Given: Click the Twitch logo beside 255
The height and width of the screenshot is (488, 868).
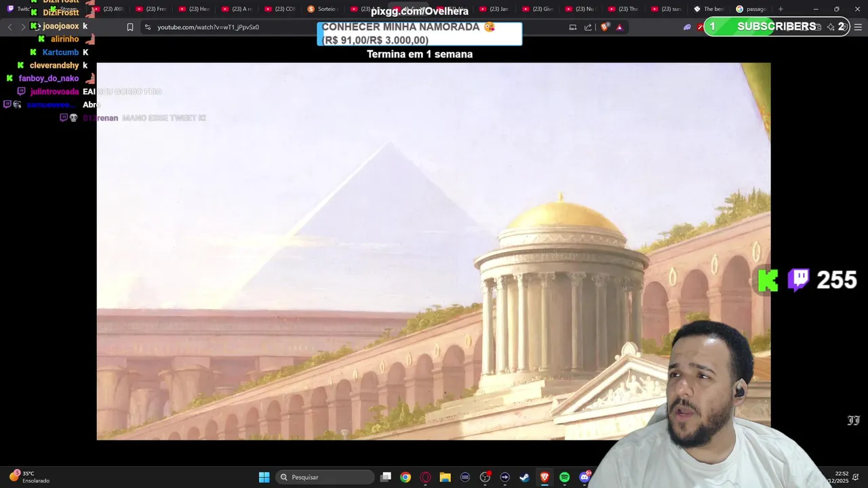Looking at the screenshot, I should tap(799, 280).
